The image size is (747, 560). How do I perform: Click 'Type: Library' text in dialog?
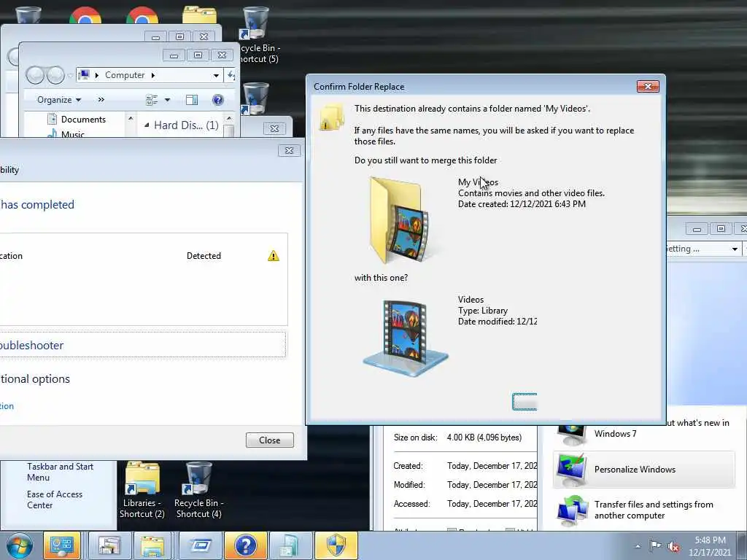(x=483, y=311)
